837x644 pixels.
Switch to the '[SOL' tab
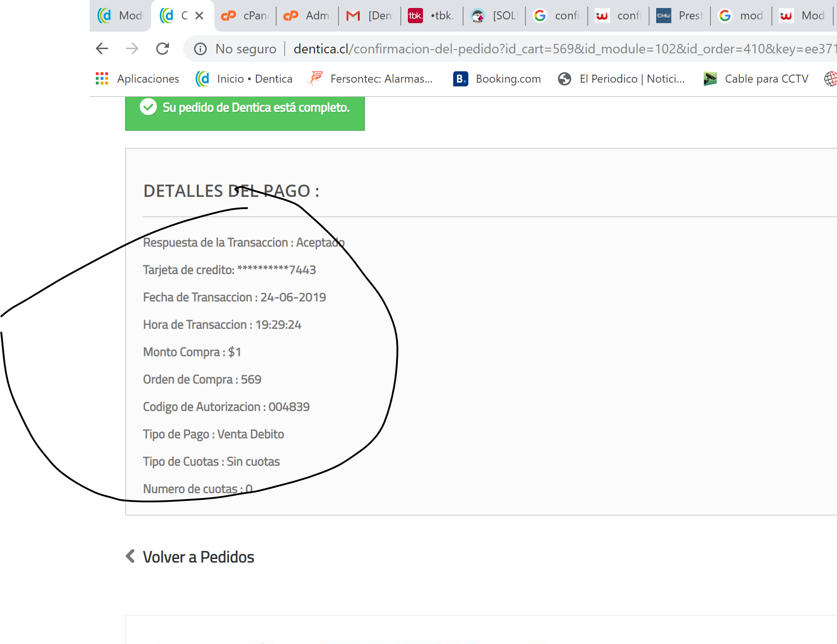click(494, 16)
